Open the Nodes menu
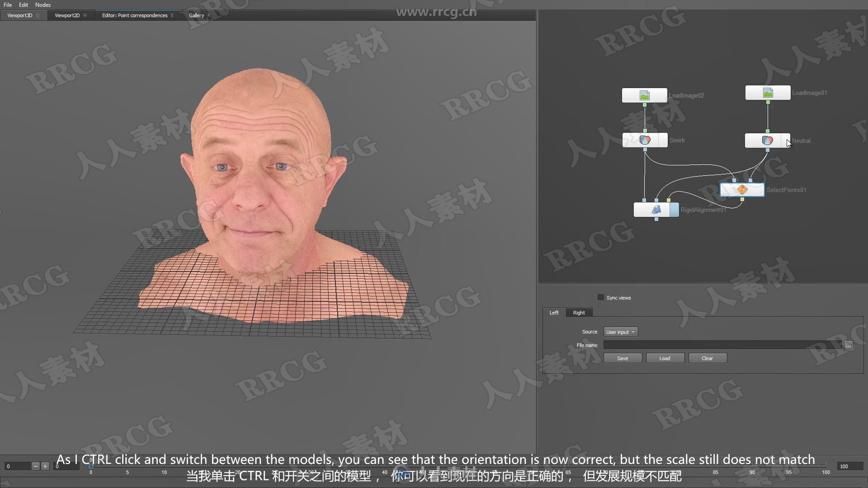Viewport: 868px width, 488px height. (42, 5)
